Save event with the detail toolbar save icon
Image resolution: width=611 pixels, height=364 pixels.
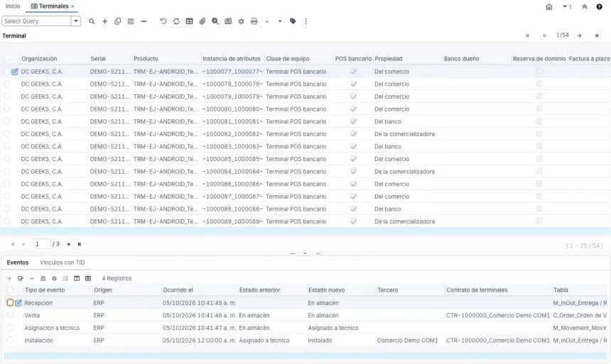(x=43, y=278)
